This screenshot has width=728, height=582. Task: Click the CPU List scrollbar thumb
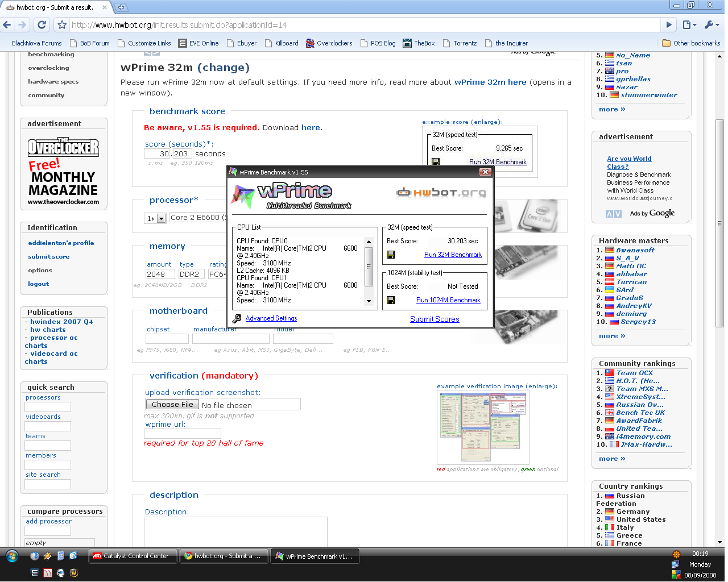[x=369, y=266]
